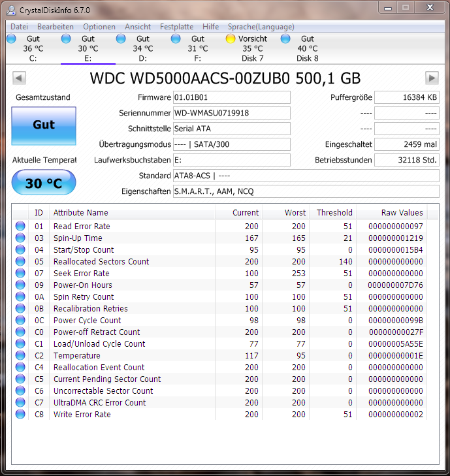
Task: Open the Hilfe menu
Action: coord(210,27)
